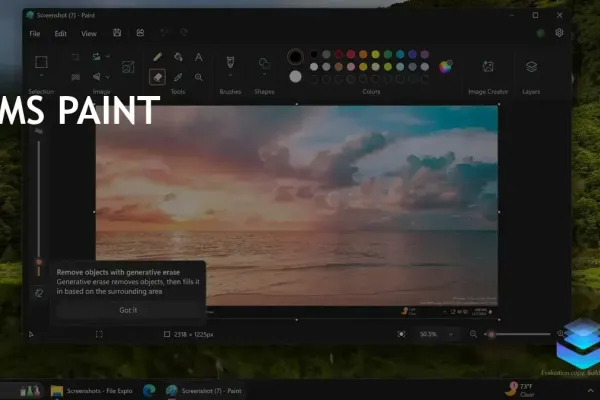The height and width of the screenshot is (400, 600).
Task: Open the Edit menu
Action: pos(61,34)
